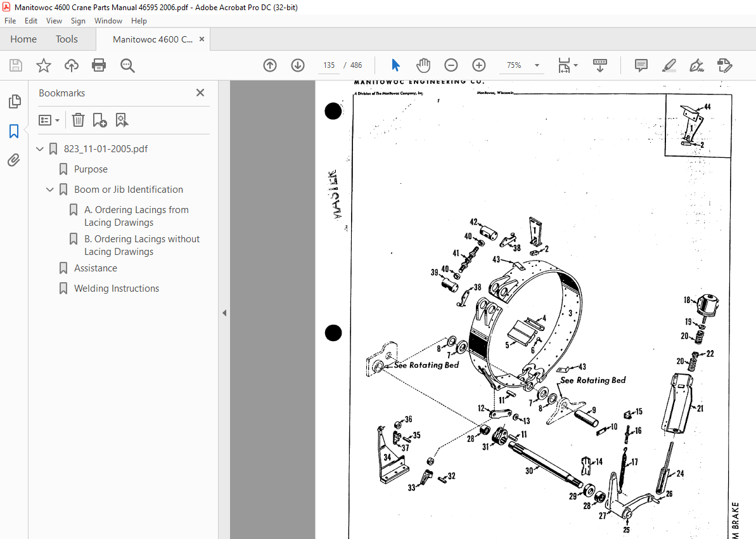This screenshot has height=539, width=756.
Task: Open the Help menu
Action: tap(139, 21)
